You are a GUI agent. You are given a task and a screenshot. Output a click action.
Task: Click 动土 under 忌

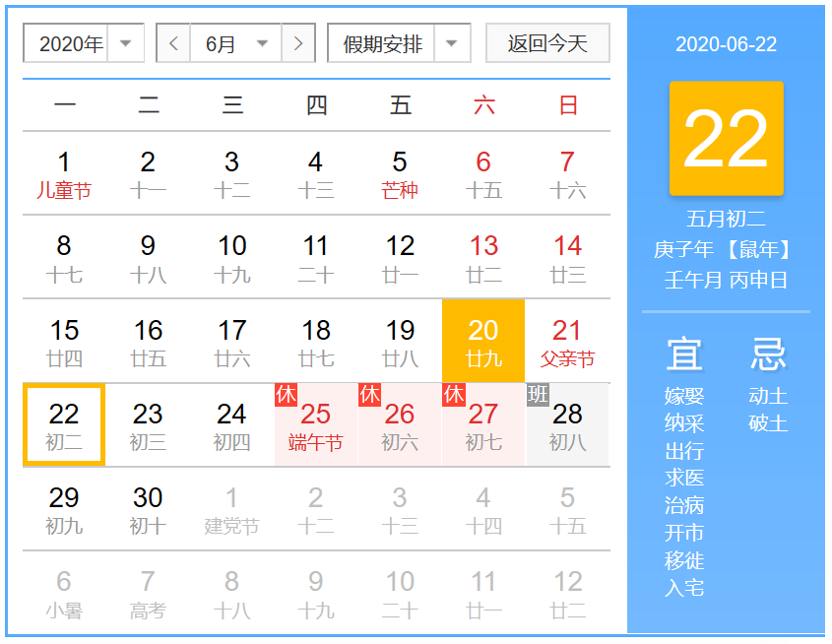click(768, 396)
